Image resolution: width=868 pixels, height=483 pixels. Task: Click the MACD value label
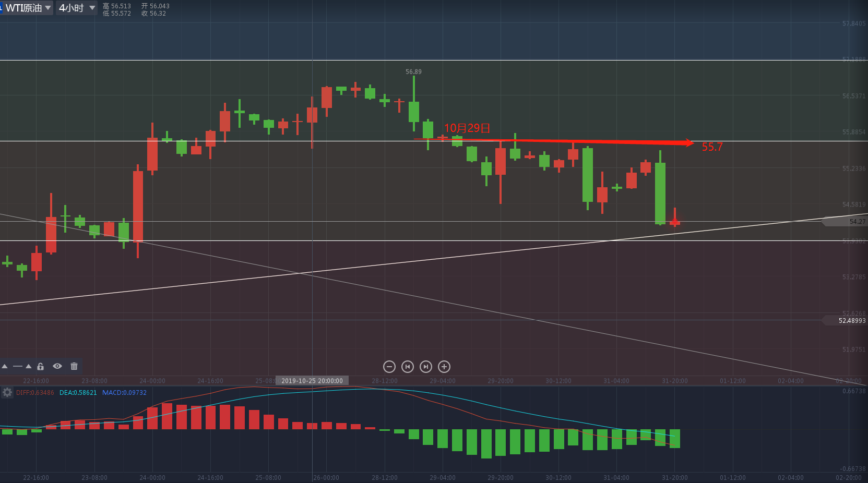[x=124, y=393]
